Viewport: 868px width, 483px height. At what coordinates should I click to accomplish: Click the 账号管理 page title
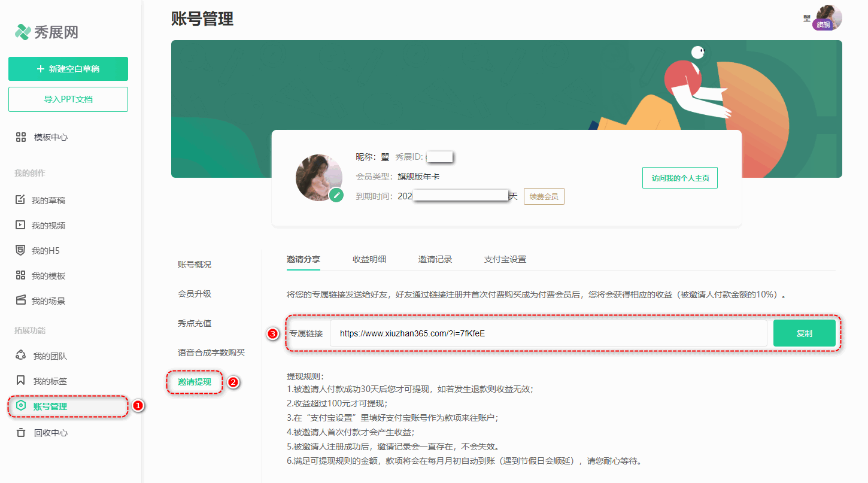tap(202, 19)
